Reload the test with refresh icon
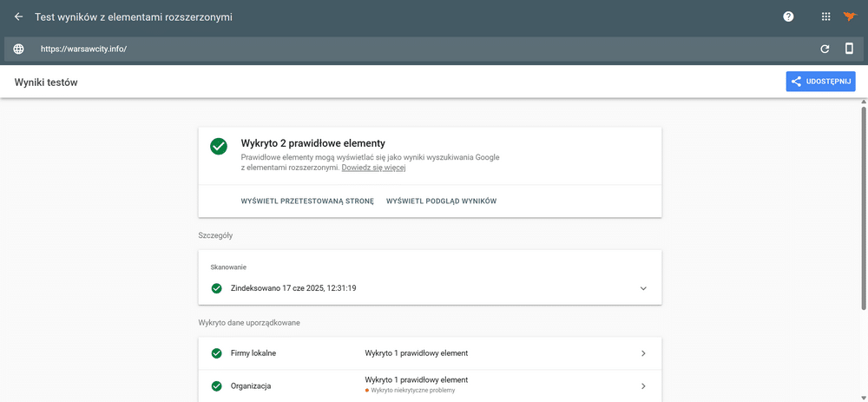The height and width of the screenshot is (402, 868). click(x=825, y=49)
